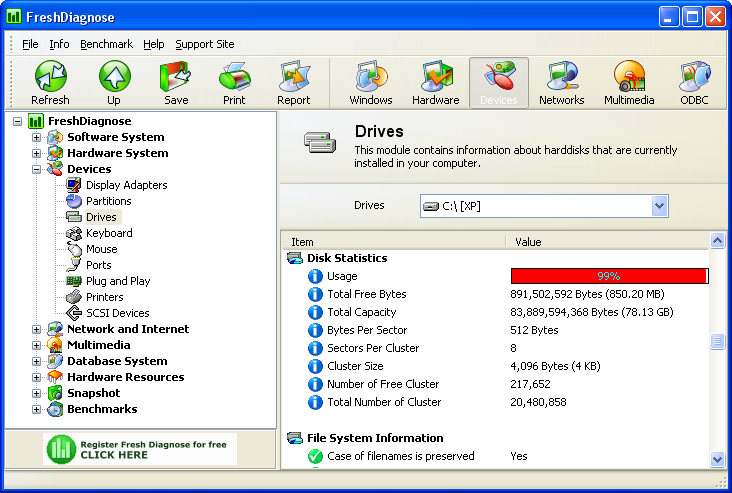
Task: Click the '4,096 Bytes (4 KB)' value
Action: pyautogui.click(x=555, y=366)
